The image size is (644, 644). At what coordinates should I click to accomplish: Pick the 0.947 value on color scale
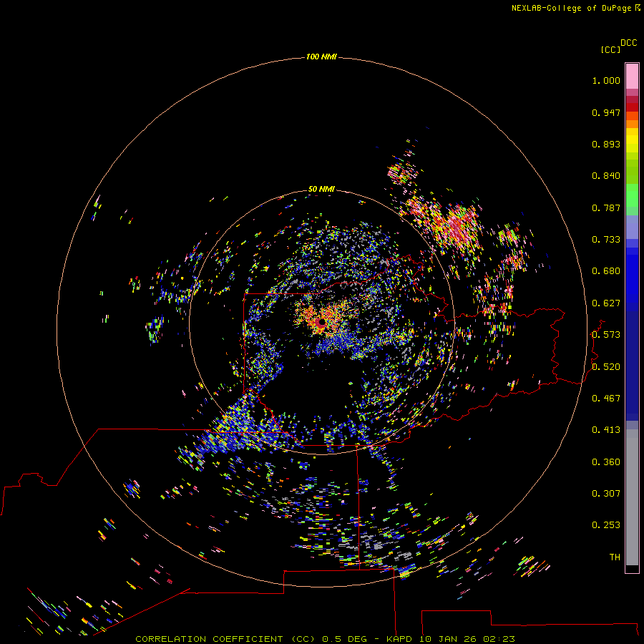[606, 112]
